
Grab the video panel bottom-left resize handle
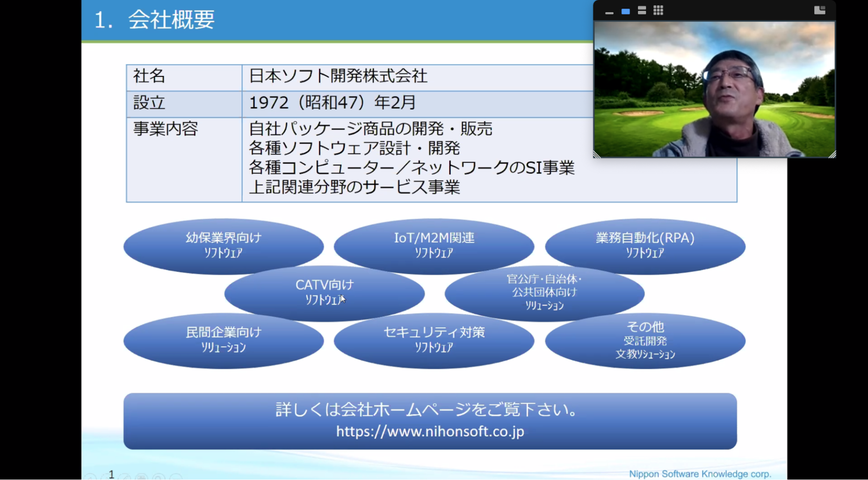coord(597,155)
